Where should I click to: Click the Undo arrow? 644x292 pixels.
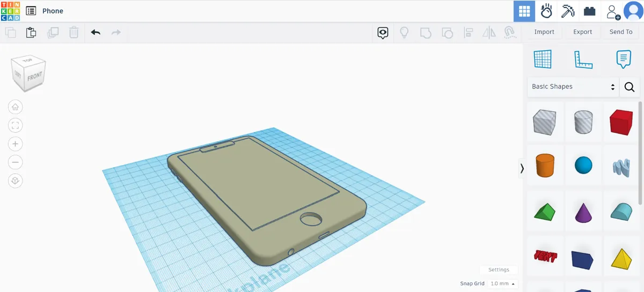[x=96, y=33]
